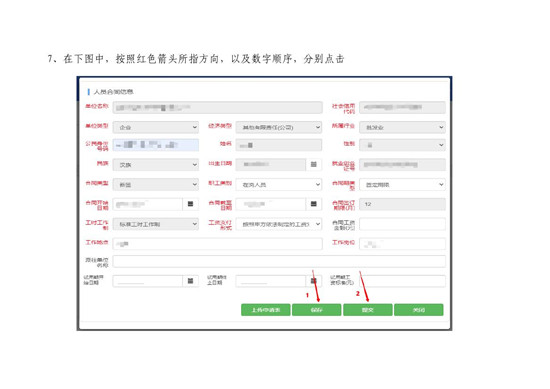Focus the 试用期工资标准(元) input field

[x=402, y=281]
